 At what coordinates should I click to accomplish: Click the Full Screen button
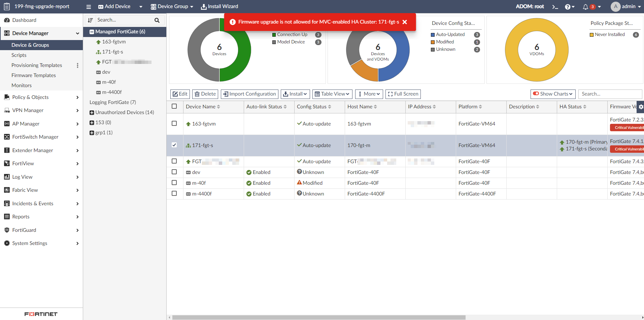tap(403, 94)
